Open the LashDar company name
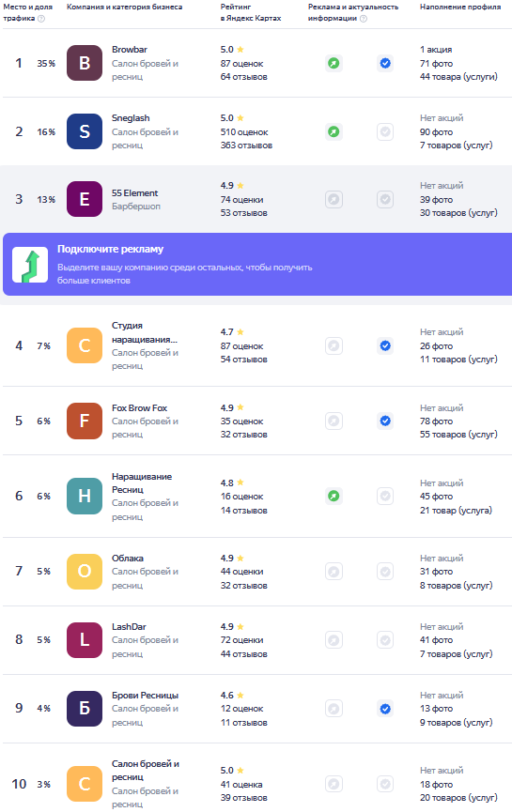This screenshot has height=812, width=512. 129,627
